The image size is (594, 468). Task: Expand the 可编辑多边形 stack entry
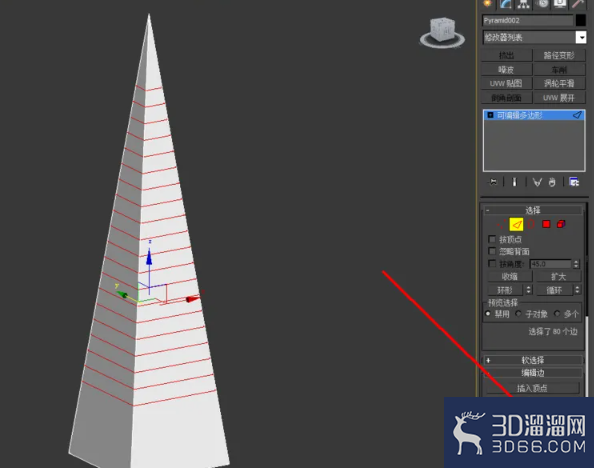490,115
